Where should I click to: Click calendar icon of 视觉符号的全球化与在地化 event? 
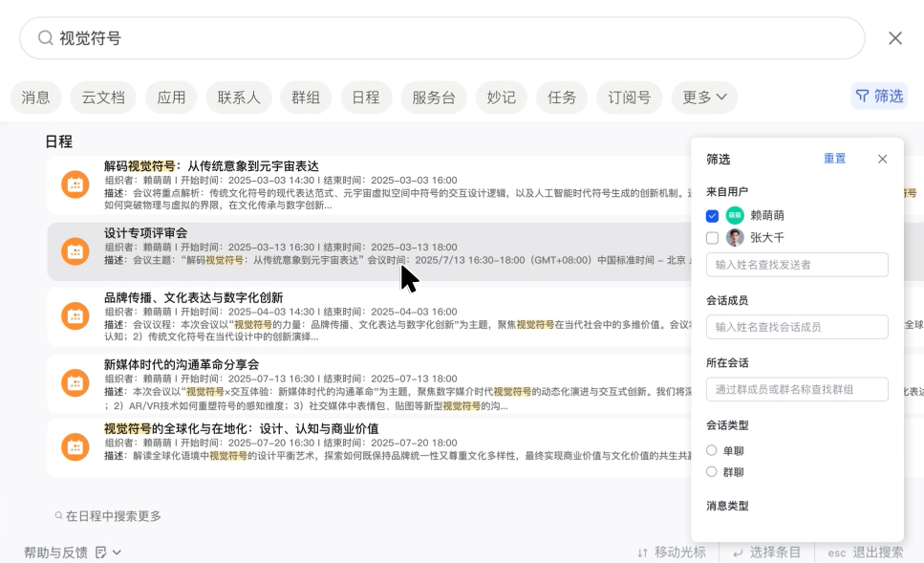click(75, 446)
